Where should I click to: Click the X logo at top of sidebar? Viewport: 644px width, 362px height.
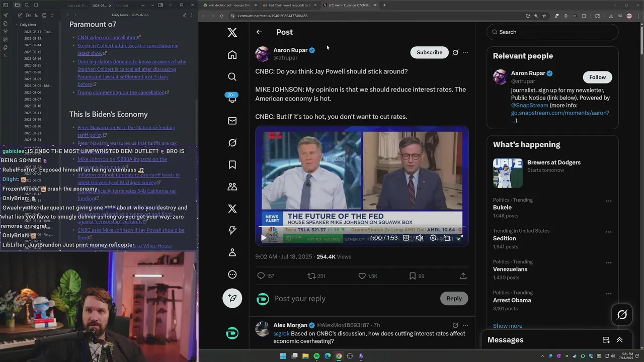tap(232, 33)
